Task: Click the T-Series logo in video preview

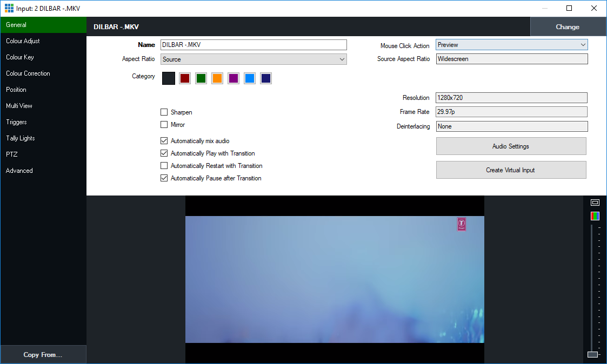Action: tap(462, 224)
